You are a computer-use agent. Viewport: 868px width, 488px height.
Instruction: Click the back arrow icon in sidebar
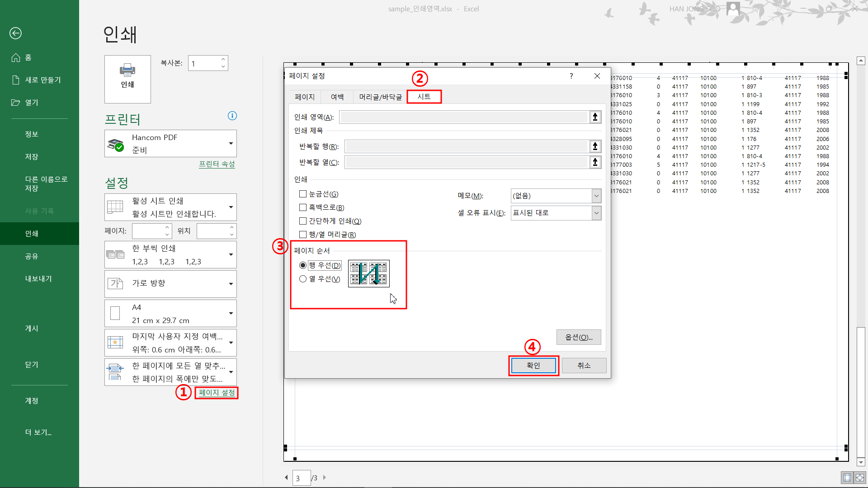click(x=15, y=33)
